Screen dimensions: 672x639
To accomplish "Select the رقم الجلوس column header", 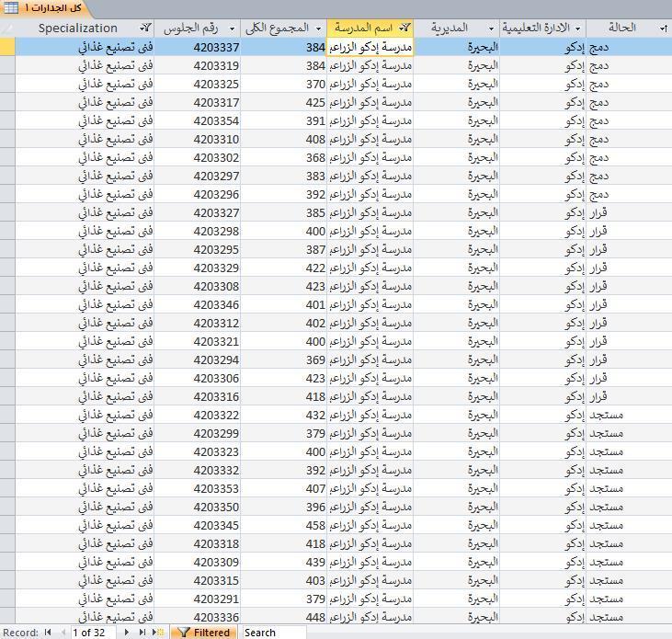I will coord(197,29).
